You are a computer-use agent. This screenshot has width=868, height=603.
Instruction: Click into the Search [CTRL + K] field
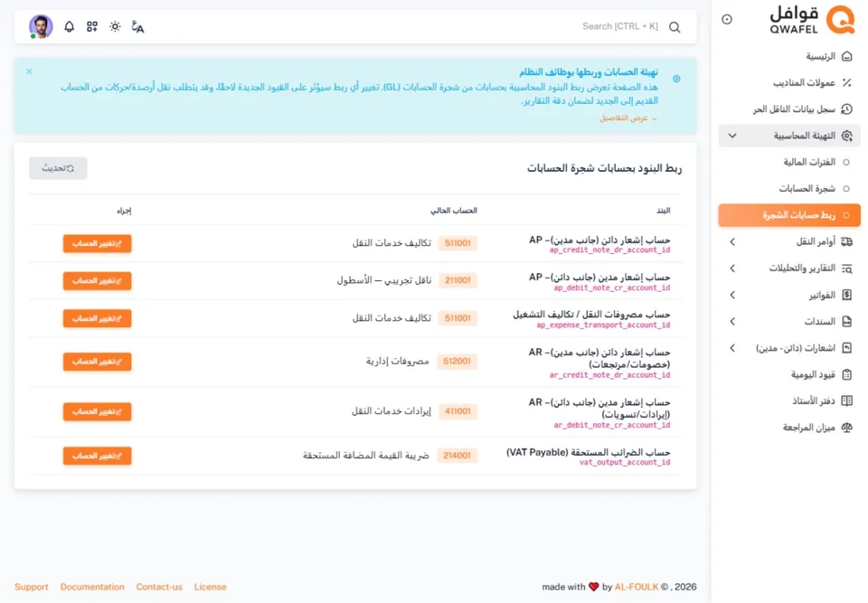[x=620, y=26]
